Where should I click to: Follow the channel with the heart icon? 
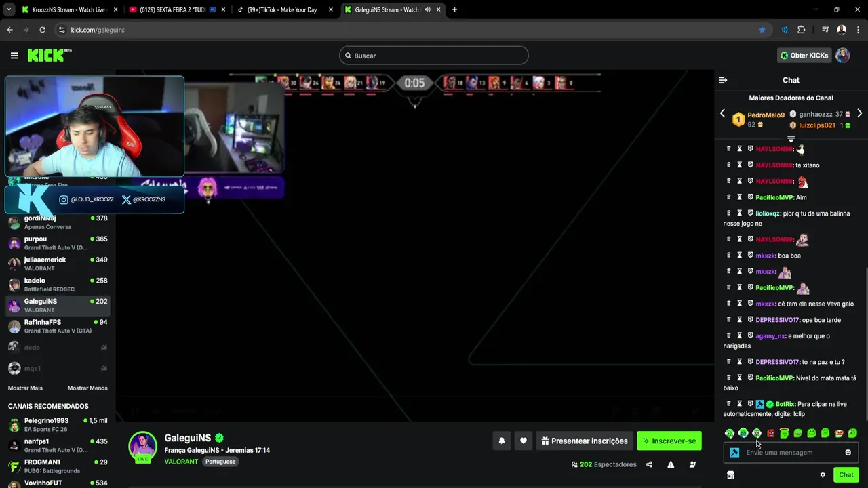524,441
